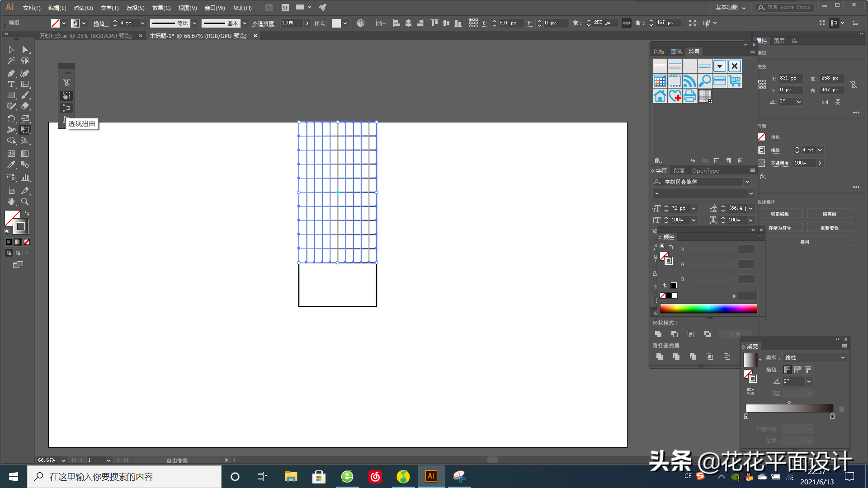Select the Mesh tool
This screenshot has height=488, width=868.
(11, 154)
